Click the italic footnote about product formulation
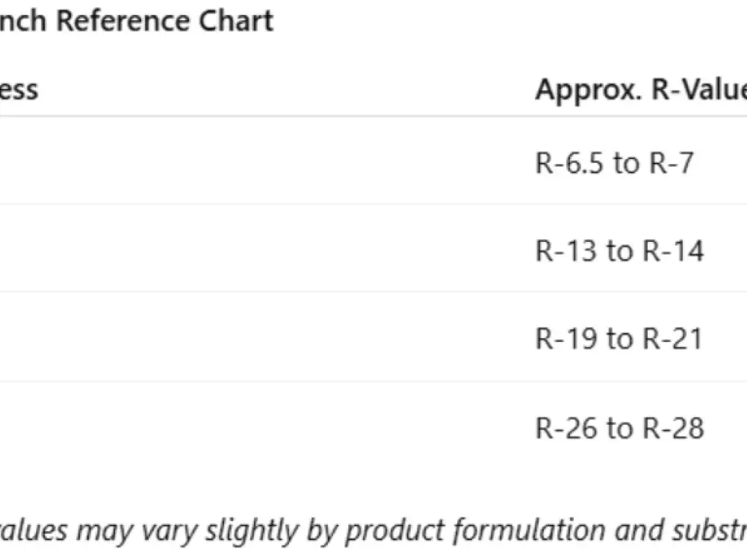Image resolution: width=747 pixels, height=560 pixels. coord(373,530)
